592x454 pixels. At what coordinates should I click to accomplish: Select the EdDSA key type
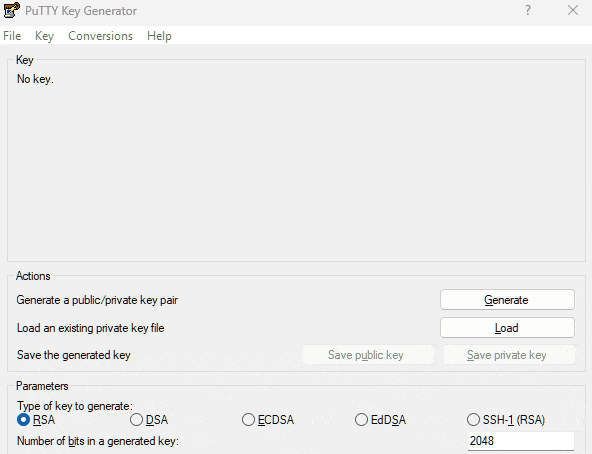pyautogui.click(x=380, y=420)
